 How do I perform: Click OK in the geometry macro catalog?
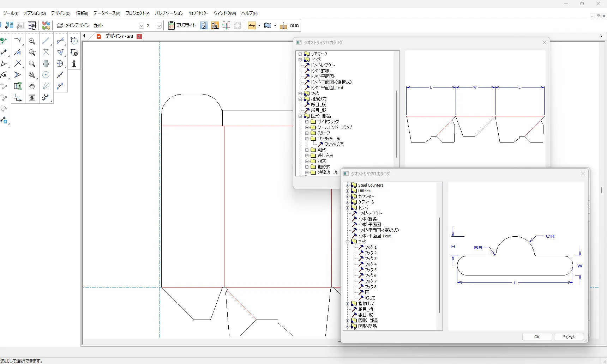click(x=537, y=337)
